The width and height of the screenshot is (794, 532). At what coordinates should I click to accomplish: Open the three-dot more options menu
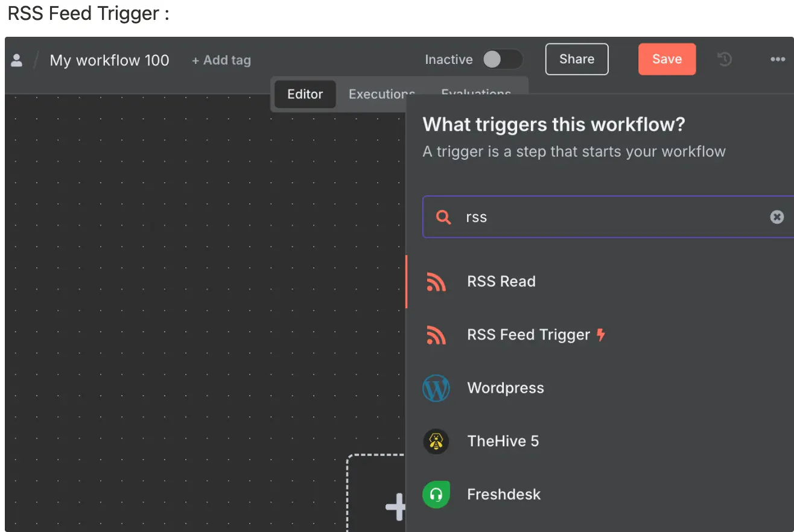click(778, 59)
